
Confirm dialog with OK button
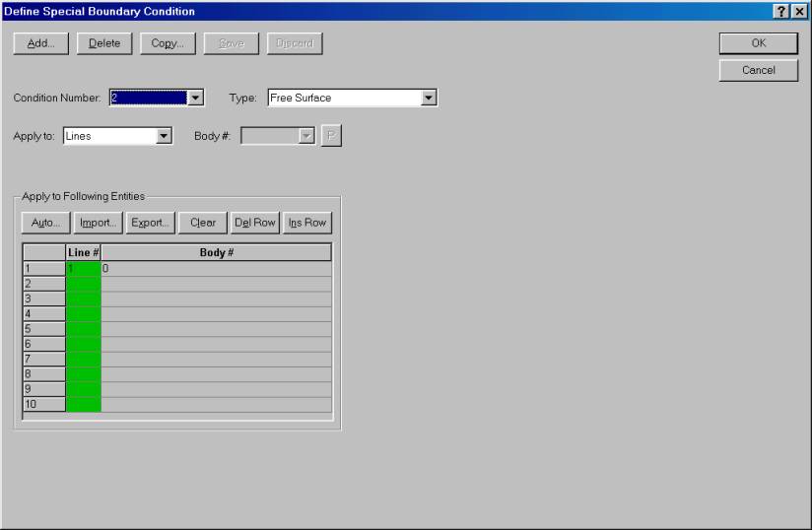coord(758,43)
